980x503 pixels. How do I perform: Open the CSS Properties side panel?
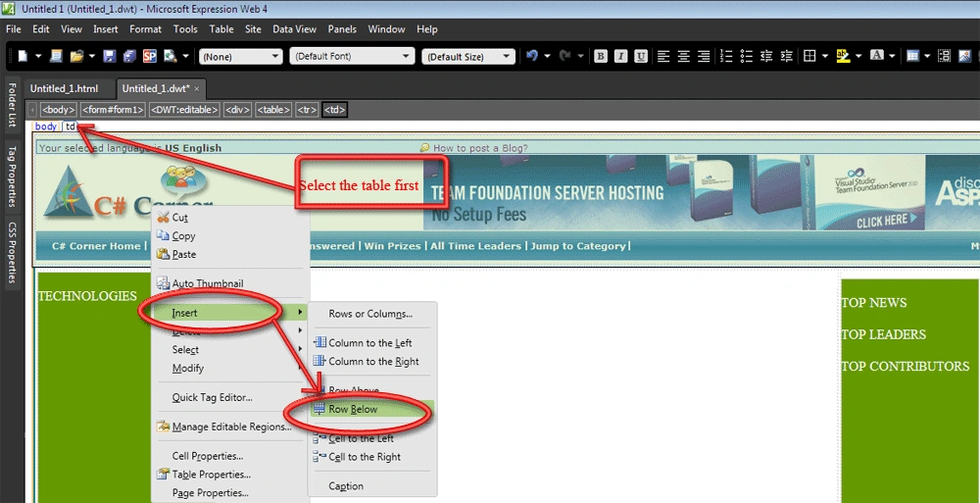pyautogui.click(x=11, y=251)
